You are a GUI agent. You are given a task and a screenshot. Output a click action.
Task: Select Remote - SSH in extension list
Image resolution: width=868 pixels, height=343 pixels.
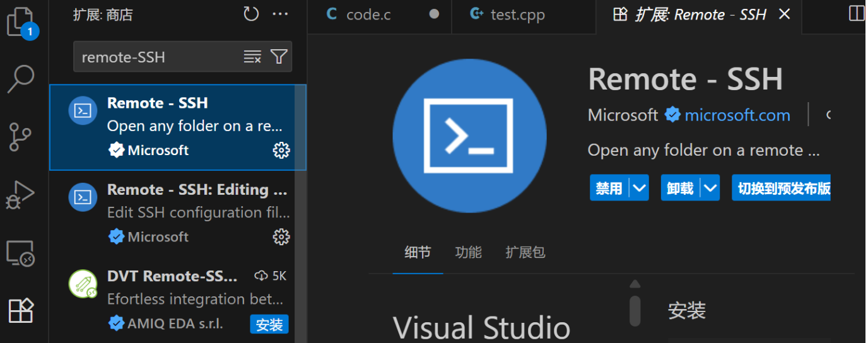point(178,127)
